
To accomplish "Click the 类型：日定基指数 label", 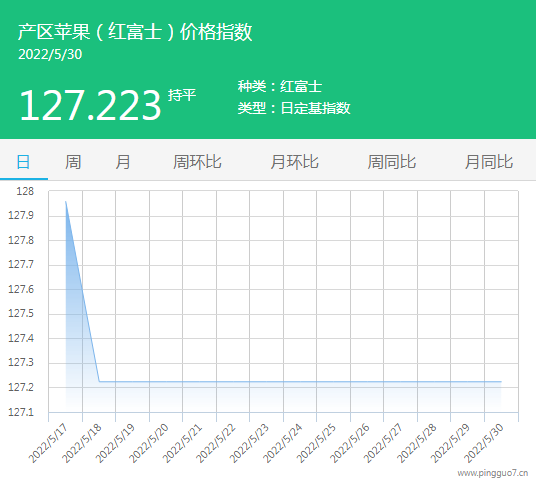I will click(294, 108).
